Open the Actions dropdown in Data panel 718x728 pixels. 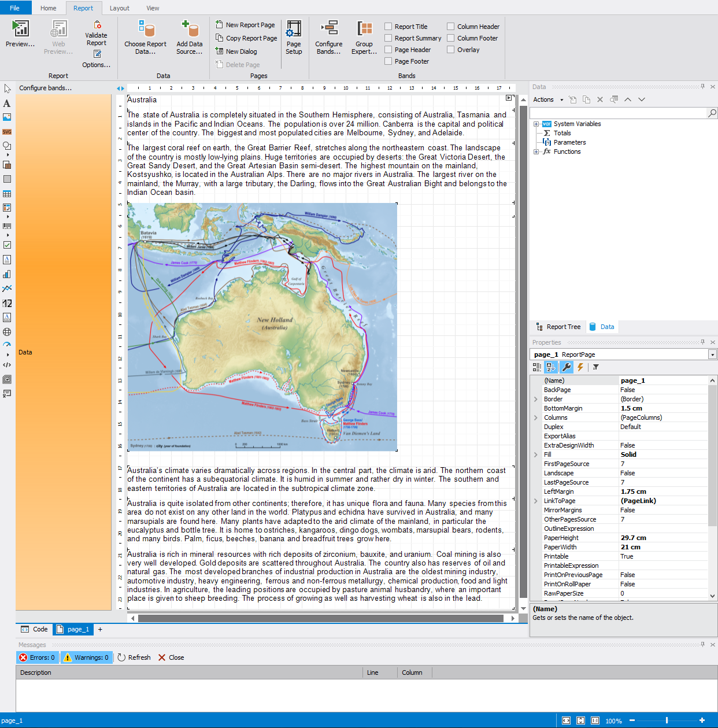(548, 99)
